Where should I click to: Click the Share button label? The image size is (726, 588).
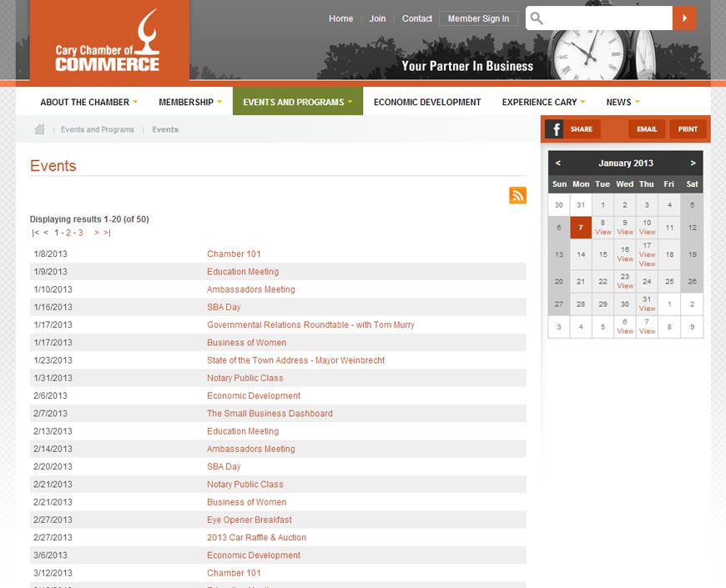(582, 129)
